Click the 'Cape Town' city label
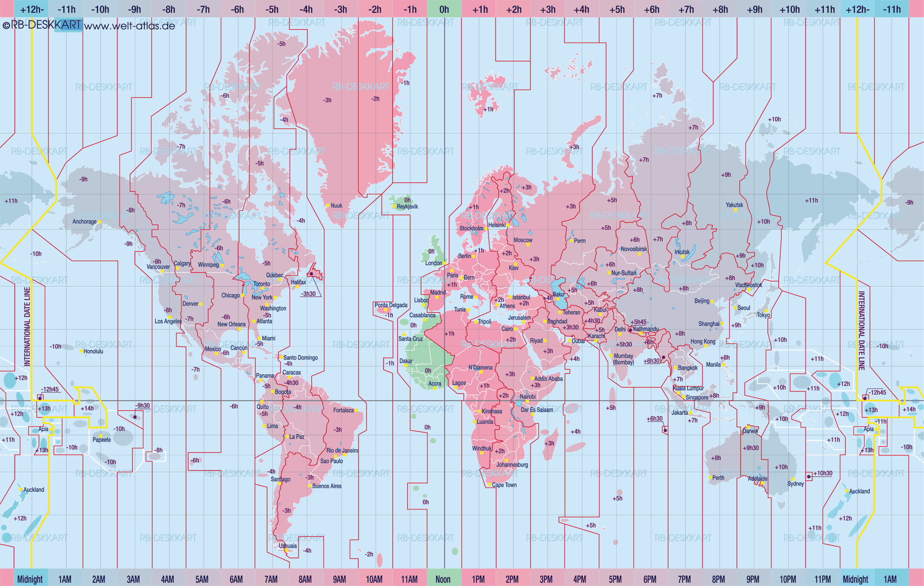Screen dimensions: 924x586 [x=504, y=485]
